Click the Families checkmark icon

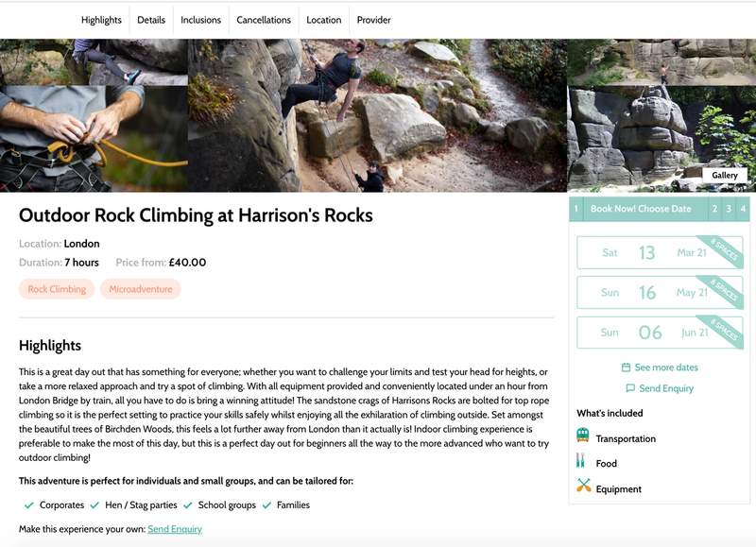click(266, 505)
